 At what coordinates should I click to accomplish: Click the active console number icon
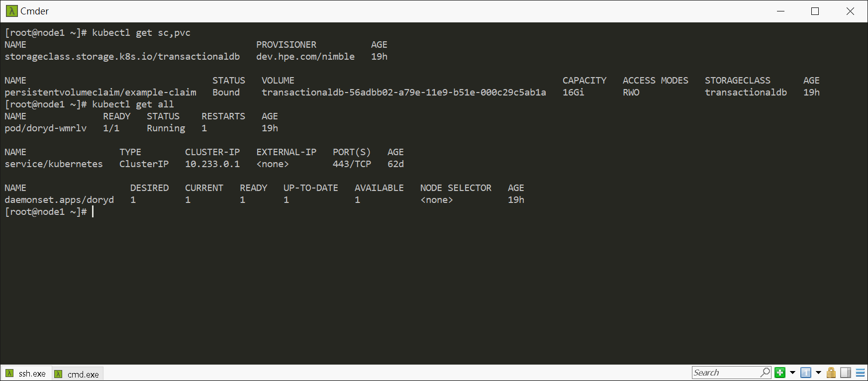click(x=806, y=373)
